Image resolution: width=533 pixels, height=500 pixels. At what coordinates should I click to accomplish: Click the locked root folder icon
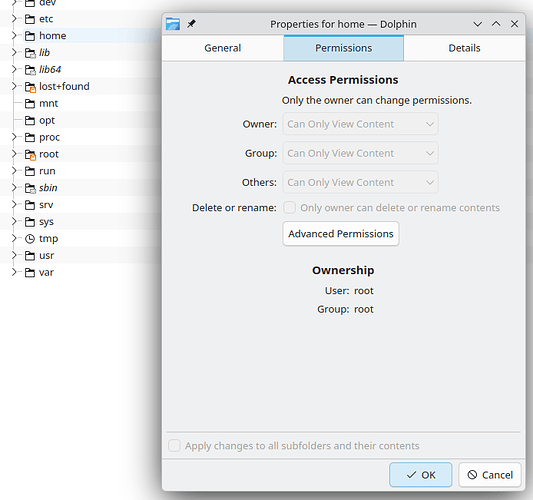click(30, 154)
